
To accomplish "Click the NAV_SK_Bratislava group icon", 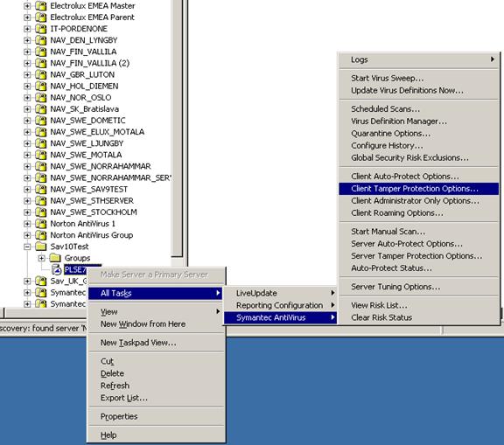I will pos(41,109).
